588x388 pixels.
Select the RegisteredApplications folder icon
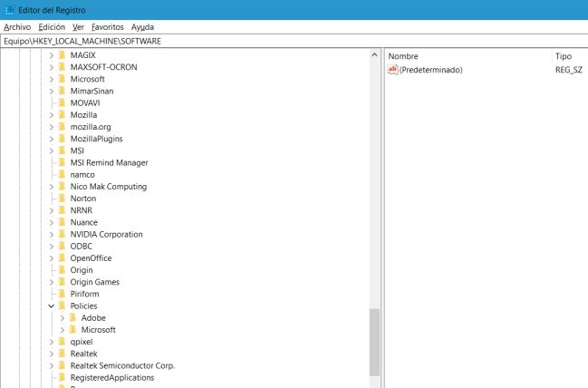click(x=63, y=377)
